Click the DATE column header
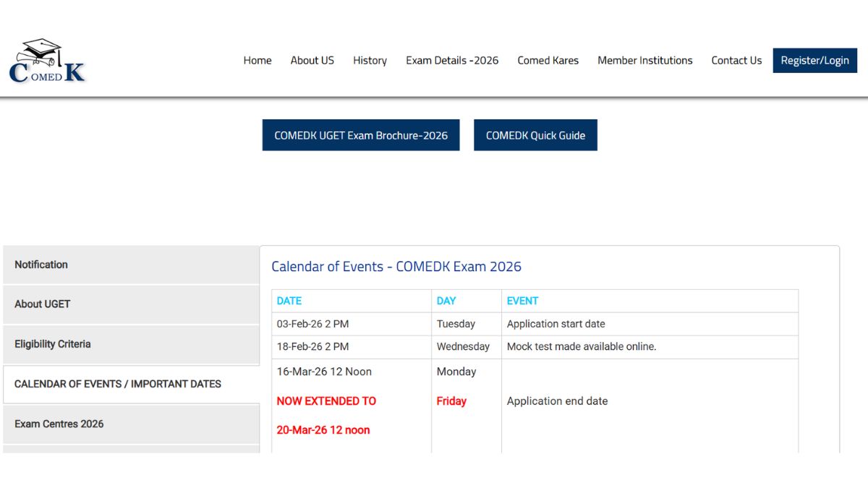The height and width of the screenshot is (488, 868). (289, 301)
